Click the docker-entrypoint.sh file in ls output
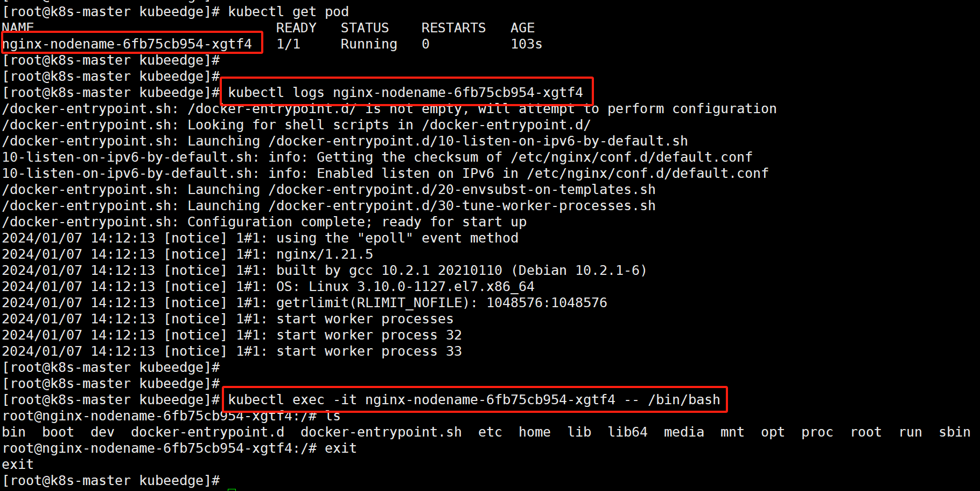The image size is (980, 491). click(x=381, y=432)
